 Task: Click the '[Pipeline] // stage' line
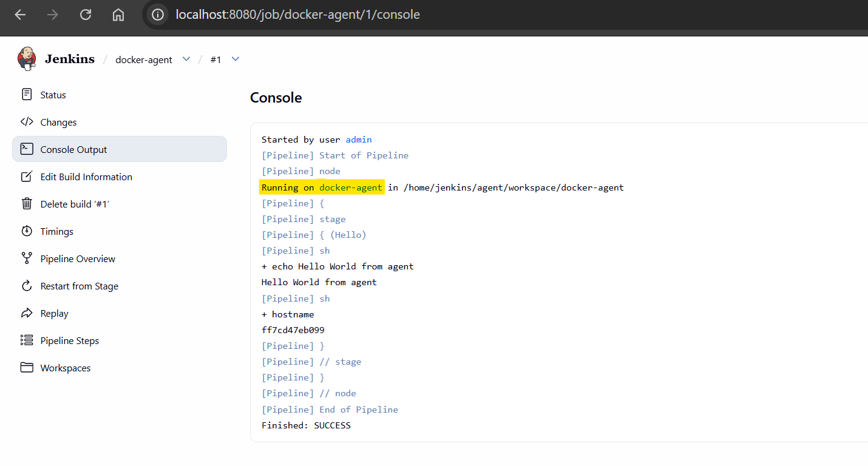[x=311, y=362]
